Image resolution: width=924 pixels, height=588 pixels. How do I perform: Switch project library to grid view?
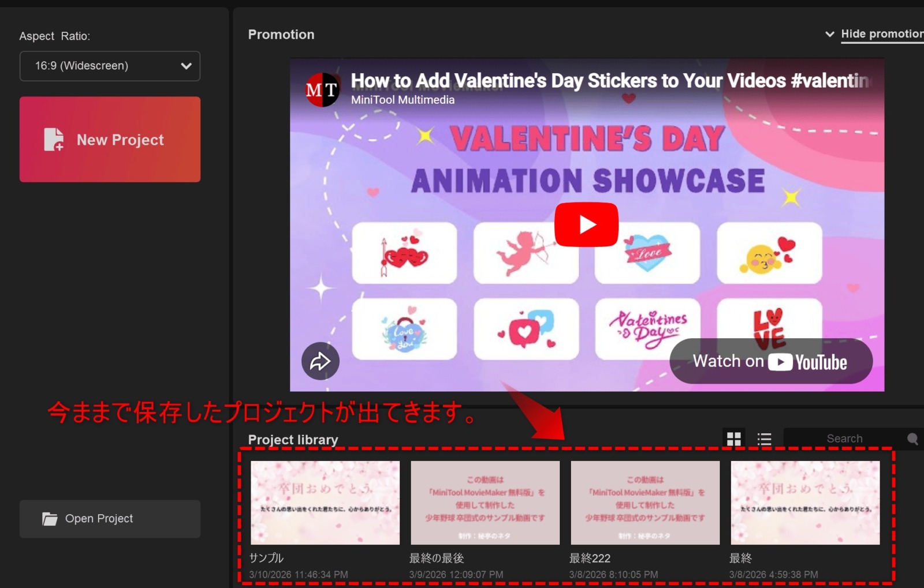coord(733,439)
